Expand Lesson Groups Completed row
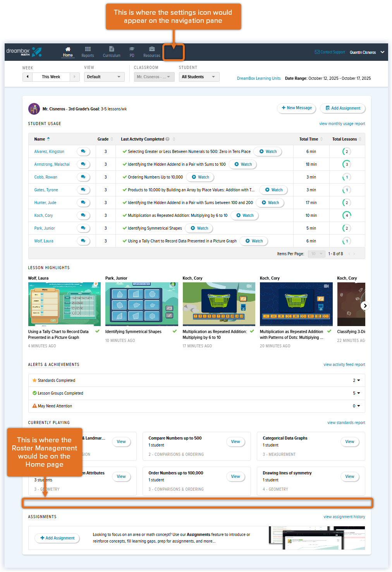Screen dimensions: 392x572 point(197,393)
